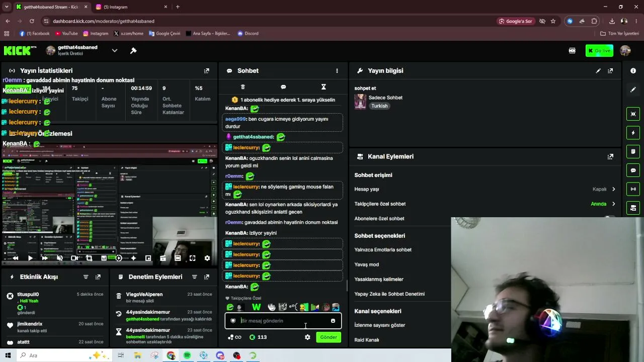Click the Kick logo

[20, 51]
